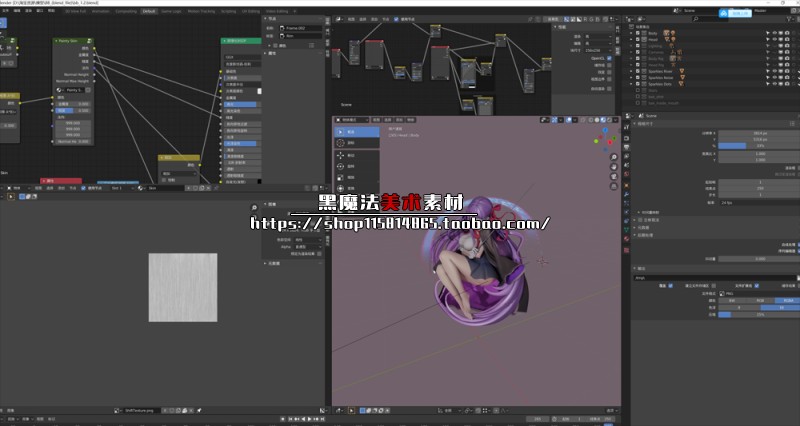Switch viewport to solid shading mode
Image resolution: width=800 pixels, height=426 pixels.
click(596, 120)
